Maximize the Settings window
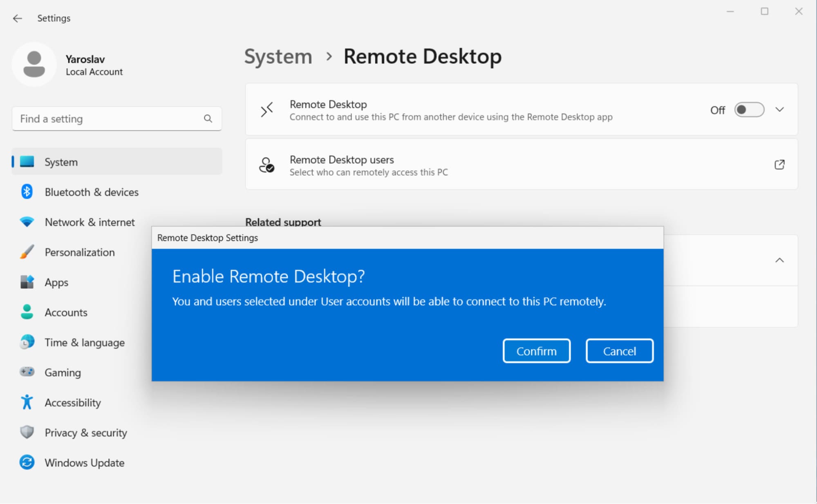 (x=764, y=11)
